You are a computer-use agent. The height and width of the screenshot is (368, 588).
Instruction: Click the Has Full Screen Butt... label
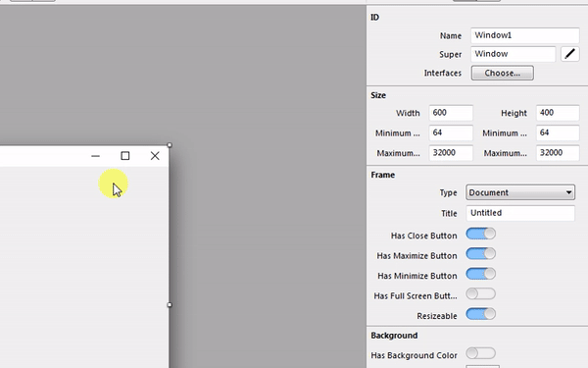416,296
